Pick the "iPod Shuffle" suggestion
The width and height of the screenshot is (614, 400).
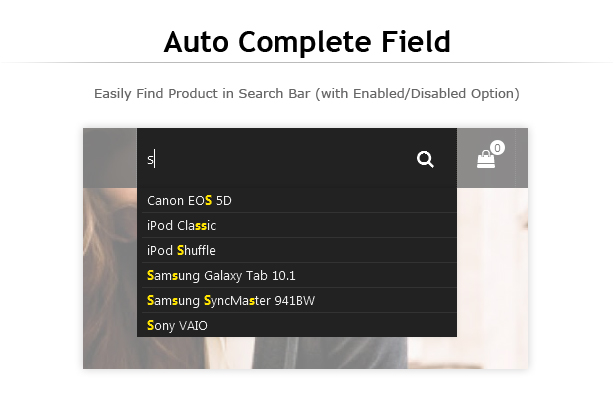(x=181, y=250)
